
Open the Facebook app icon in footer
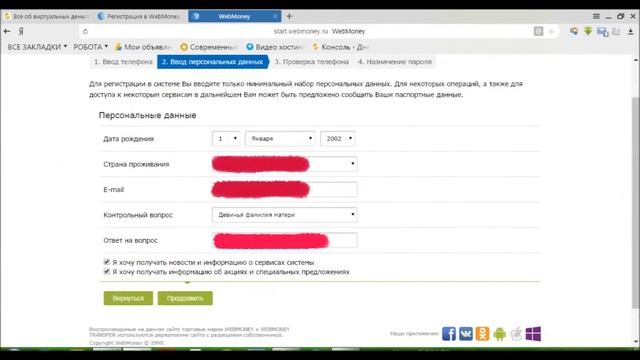[x=449, y=333]
